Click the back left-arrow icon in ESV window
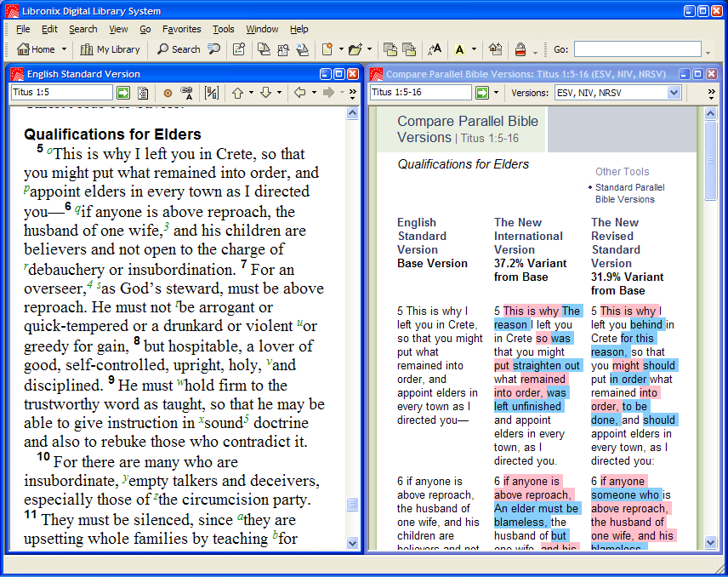This screenshot has height=577, width=728. [300, 93]
